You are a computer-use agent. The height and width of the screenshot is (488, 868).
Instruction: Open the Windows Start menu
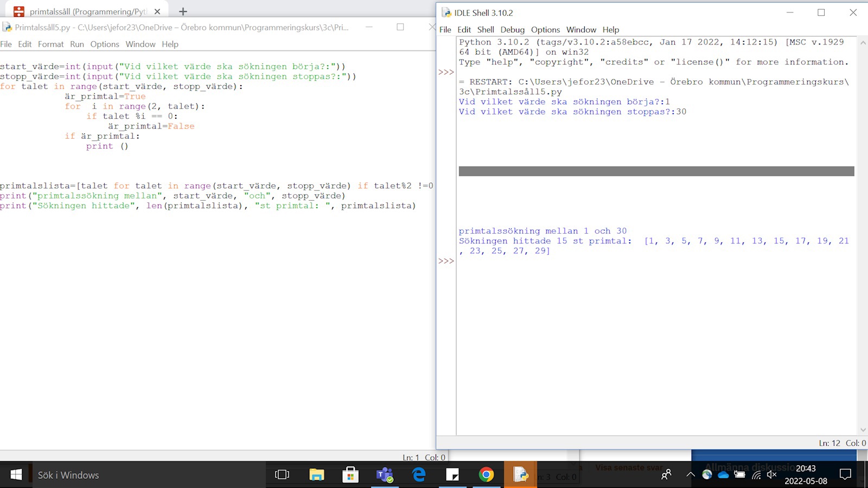pos(16,475)
